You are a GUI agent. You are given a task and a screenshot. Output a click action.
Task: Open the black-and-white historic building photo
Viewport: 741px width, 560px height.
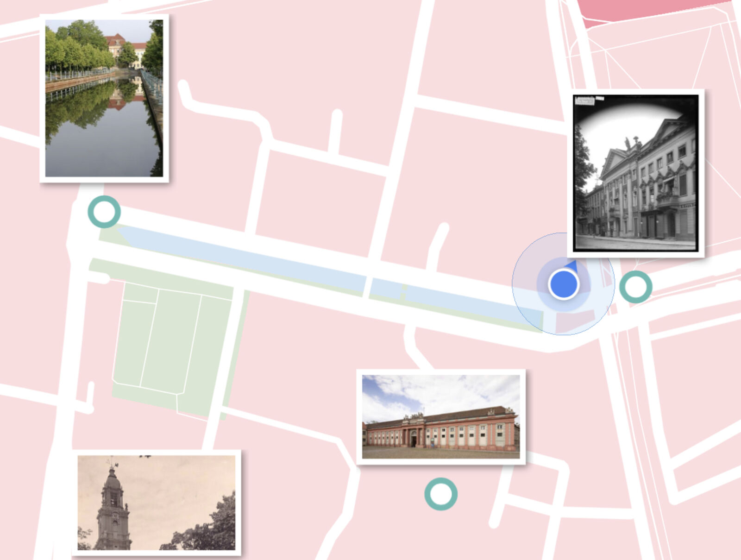click(x=635, y=173)
